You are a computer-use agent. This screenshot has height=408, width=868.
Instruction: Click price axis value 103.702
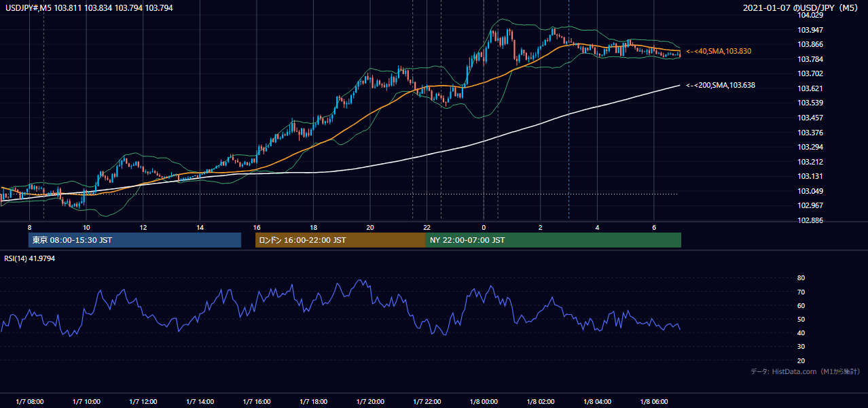click(x=811, y=73)
